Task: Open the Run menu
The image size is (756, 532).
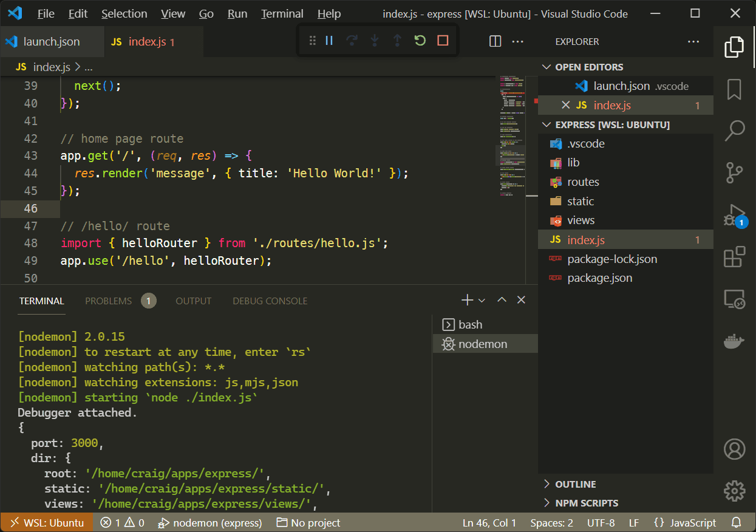Action: 237,13
